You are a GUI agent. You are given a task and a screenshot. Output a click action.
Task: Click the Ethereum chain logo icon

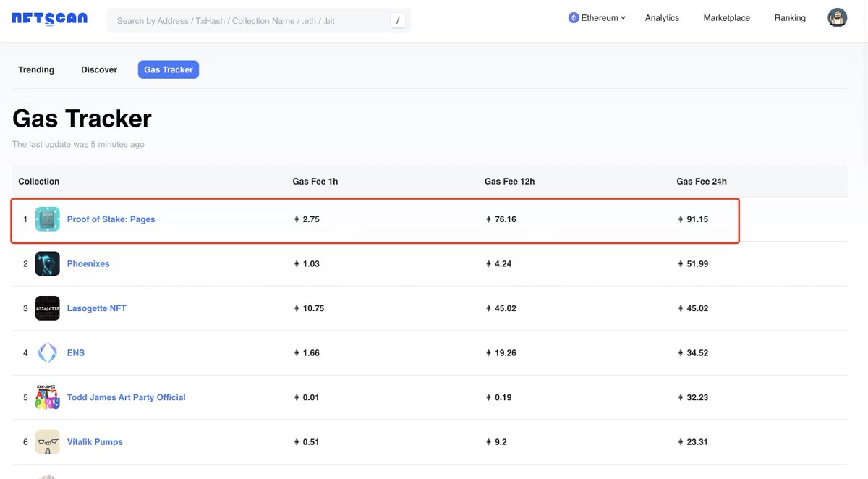tap(574, 18)
